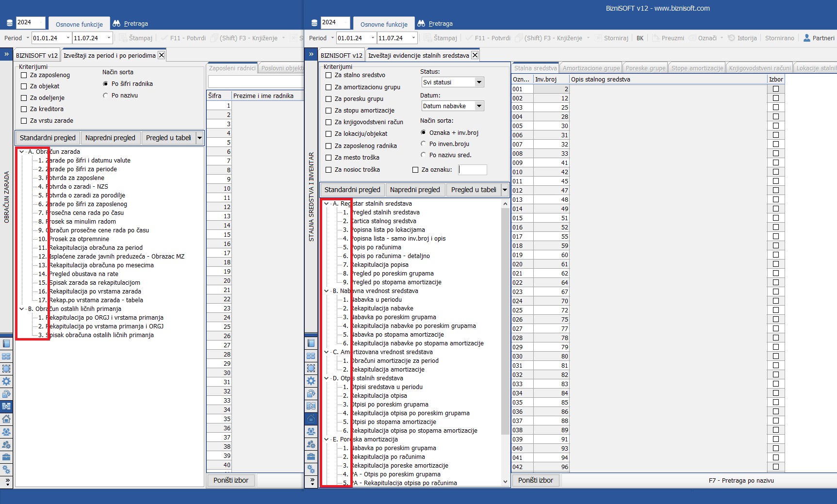The height and width of the screenshot is (504, 837).
Task: Click the people group icon in Stalna sredstva sidebar
Action: tap(311, 431)
